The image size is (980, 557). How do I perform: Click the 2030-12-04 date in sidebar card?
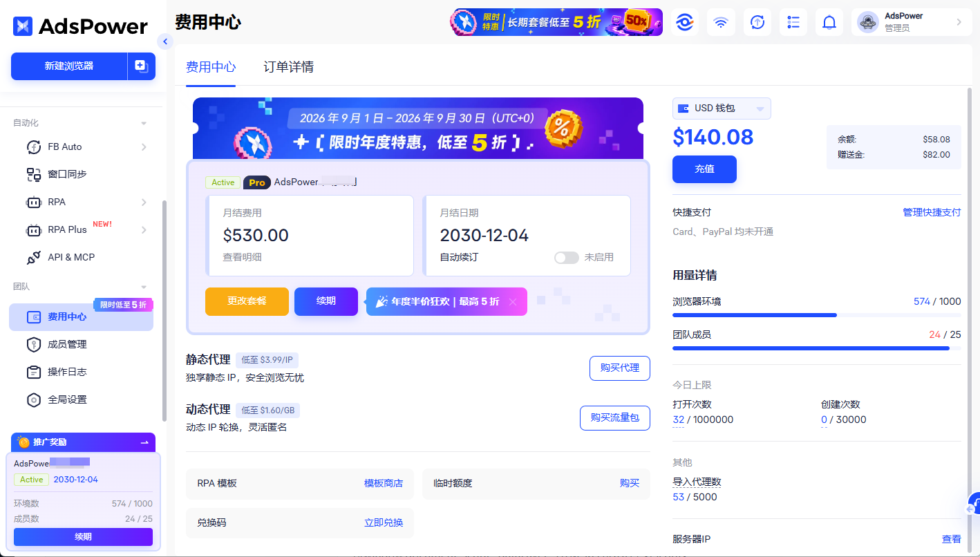click(76, 480)
